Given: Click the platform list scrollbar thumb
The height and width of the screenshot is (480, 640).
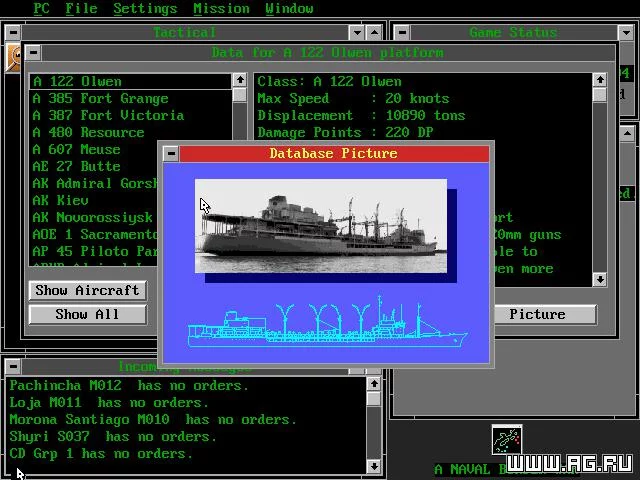Looking at the screenshot, I should (240, 95).
